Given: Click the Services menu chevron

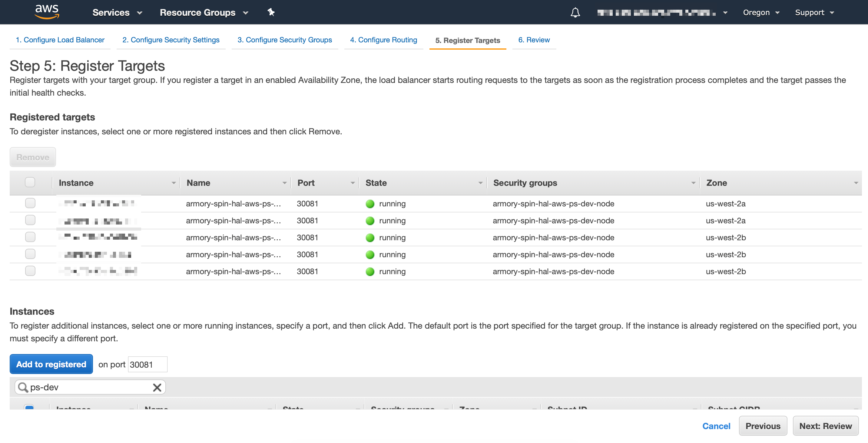Looking at the screenshot, I should coord(140,13).
